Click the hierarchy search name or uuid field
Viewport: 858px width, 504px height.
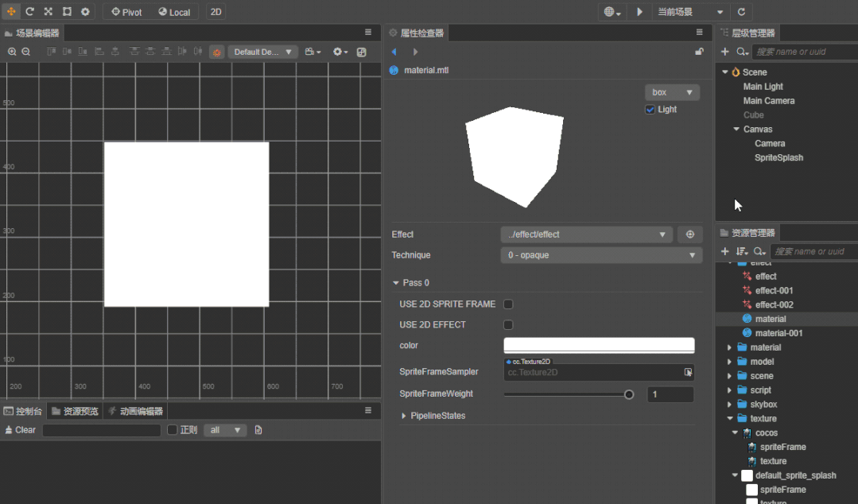[x=803, y=51]
